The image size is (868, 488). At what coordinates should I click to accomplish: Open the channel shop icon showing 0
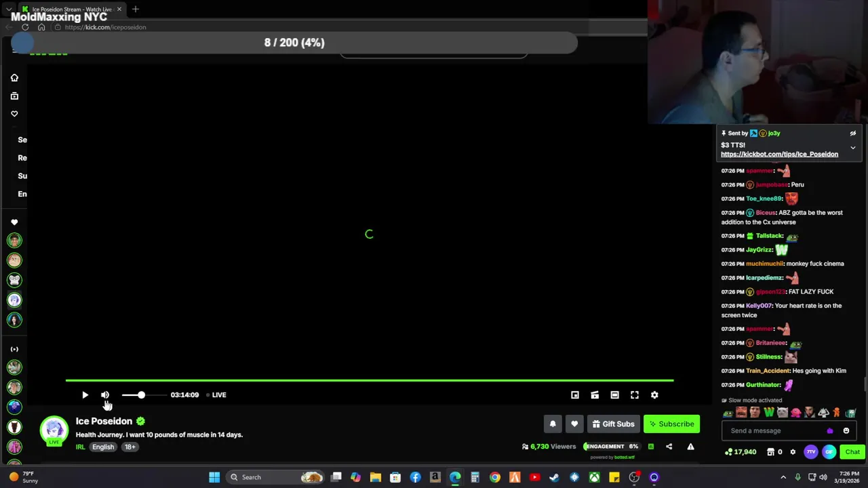(x=774, y=452)
